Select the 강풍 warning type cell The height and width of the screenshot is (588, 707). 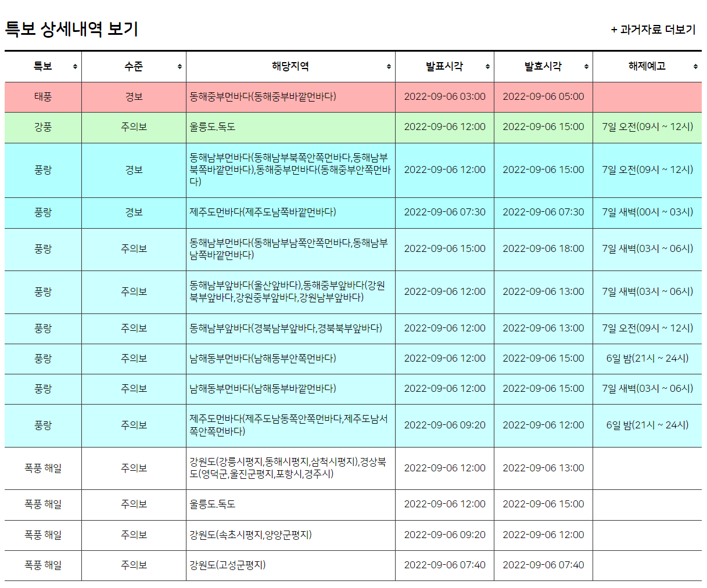point(43,127)
